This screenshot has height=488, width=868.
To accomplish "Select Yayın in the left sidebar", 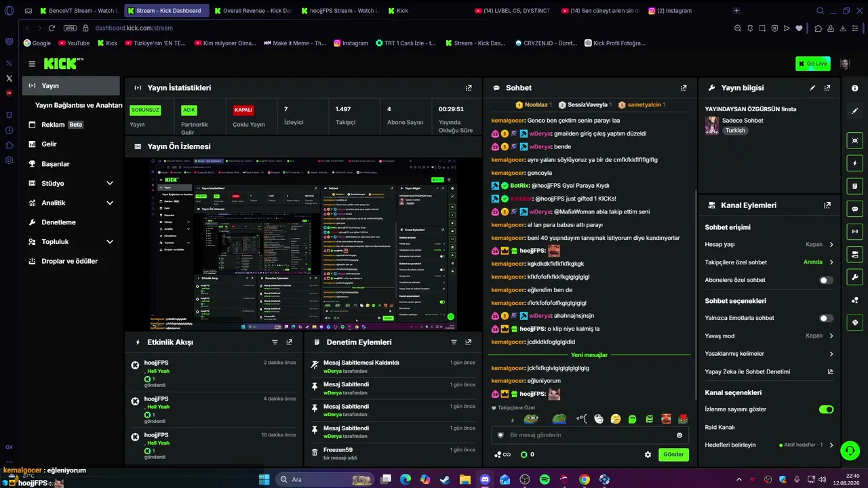I will pos(71,86).
